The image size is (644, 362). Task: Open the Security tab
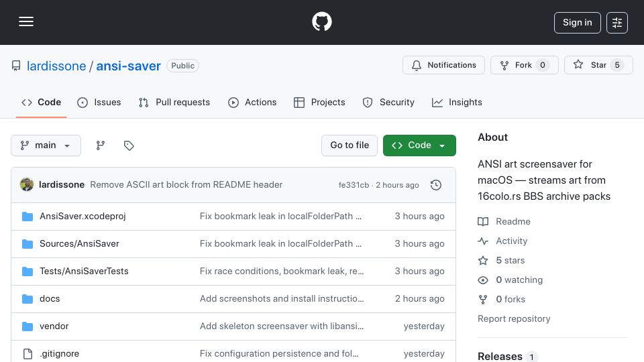click(x=388, y=102)
